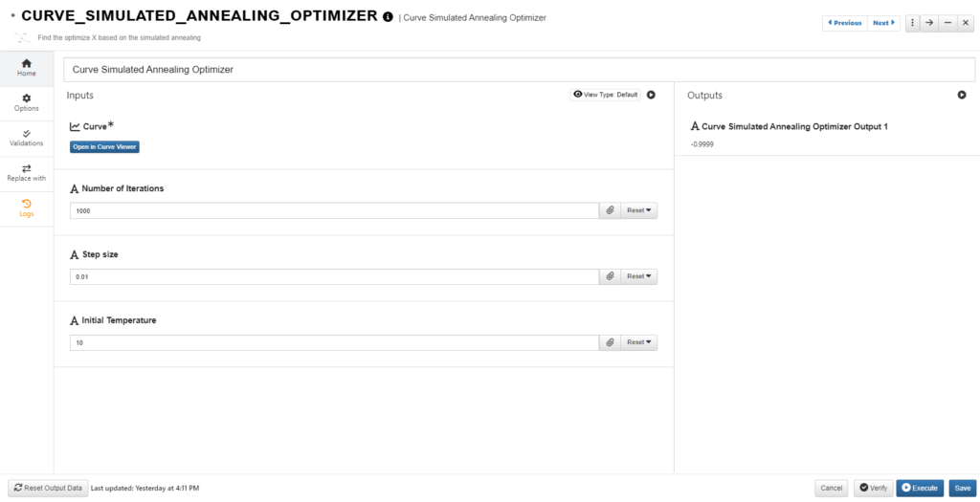
Task: Click the play icon in Outputs header
Action: (962, 95)
